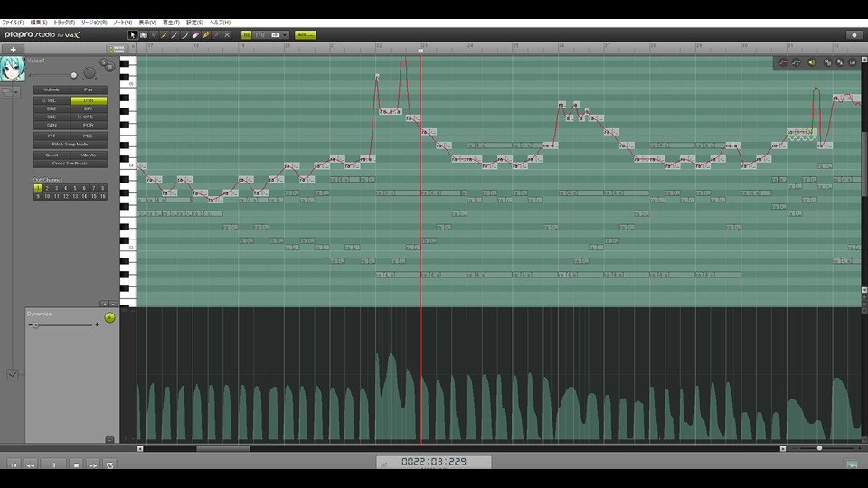Add a new track with plus button
This screenshot has width=868, height=488.
[14, 49]
